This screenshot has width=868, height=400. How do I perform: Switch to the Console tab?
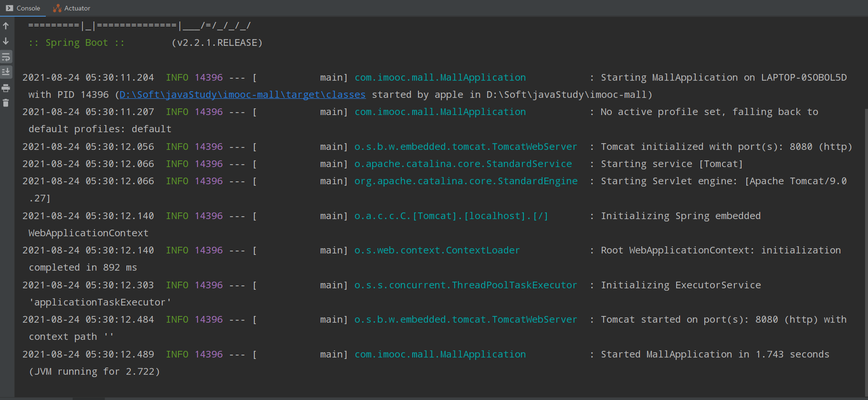click(23, 8)
